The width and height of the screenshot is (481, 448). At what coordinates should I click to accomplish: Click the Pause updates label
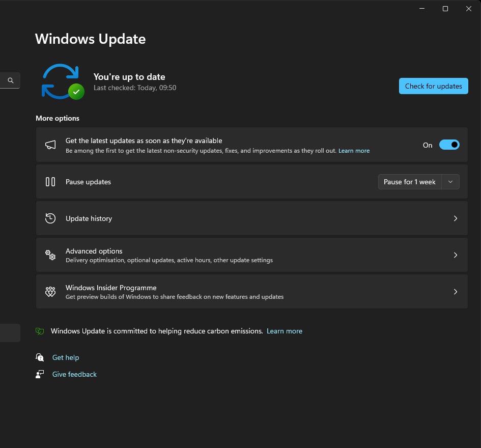[88, 182]
